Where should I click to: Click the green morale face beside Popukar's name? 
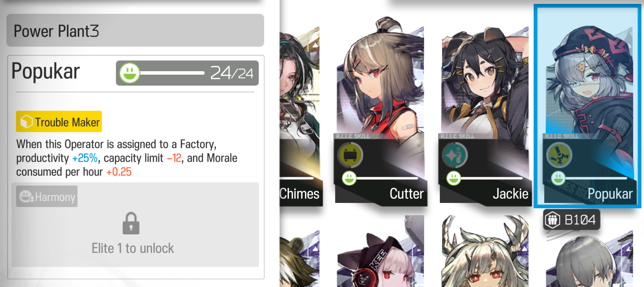[x=129, y=73]
